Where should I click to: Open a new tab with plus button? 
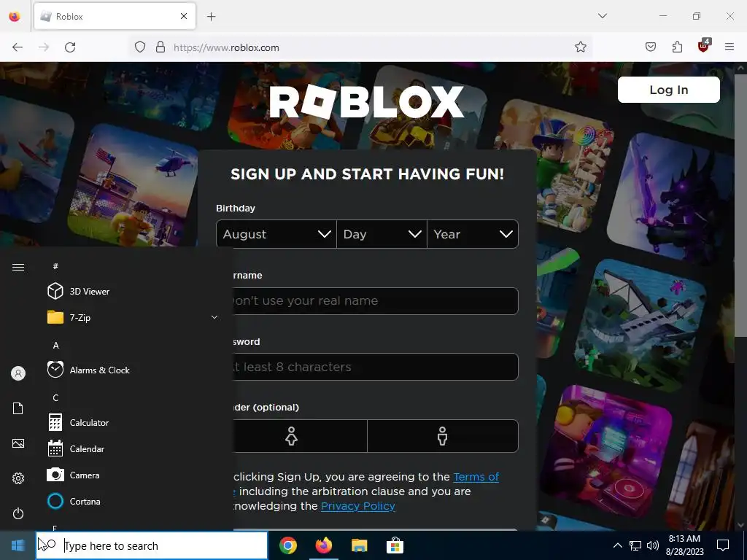(x=212, y=17)
